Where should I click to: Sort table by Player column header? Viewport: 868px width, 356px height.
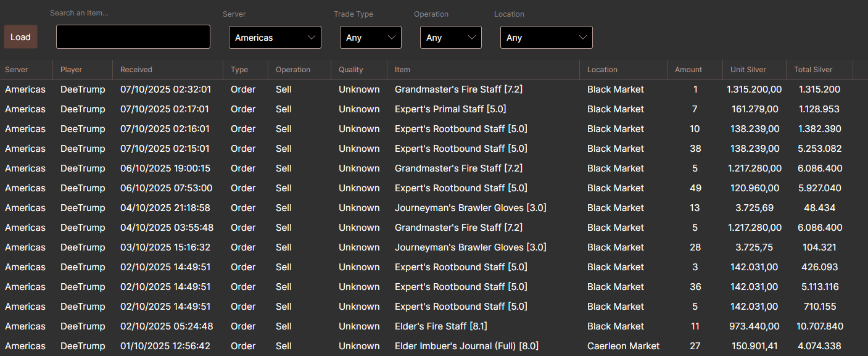(x=72, y=70)
